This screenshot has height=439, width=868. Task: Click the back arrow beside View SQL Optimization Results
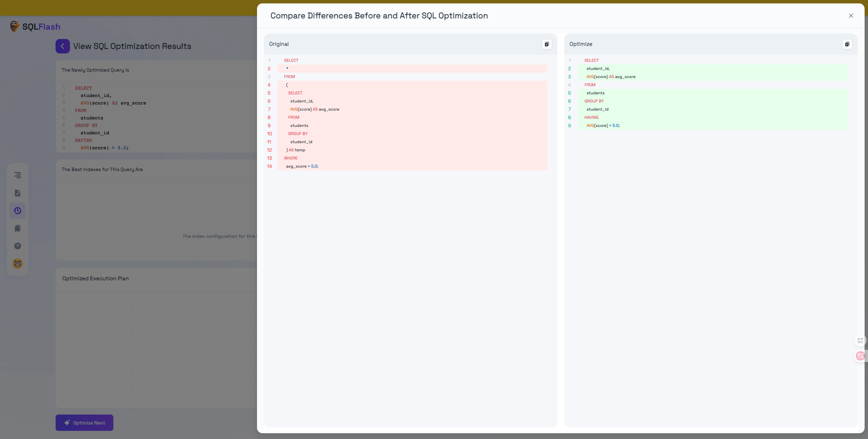pos(62,46)
